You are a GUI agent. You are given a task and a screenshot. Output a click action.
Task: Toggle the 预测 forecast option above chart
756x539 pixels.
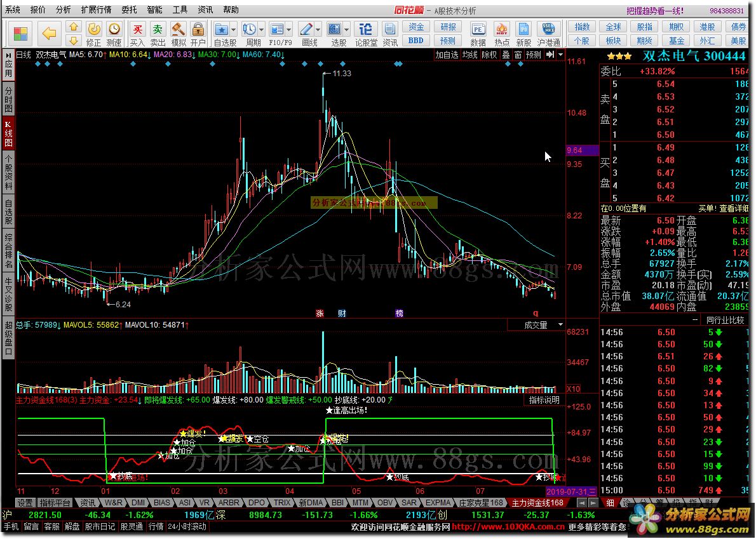pyautogui.click(x=533, y=55)
